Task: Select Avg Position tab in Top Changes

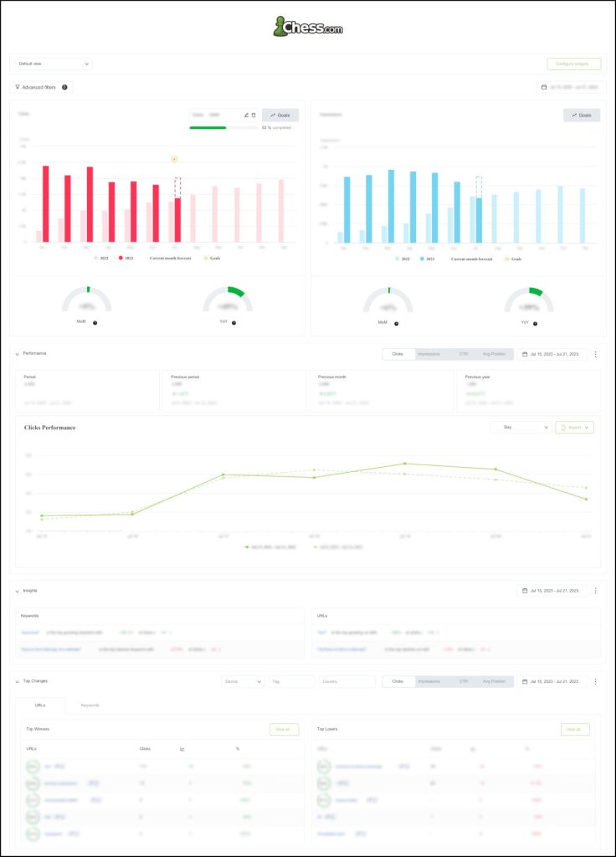Action: point(494,681)
